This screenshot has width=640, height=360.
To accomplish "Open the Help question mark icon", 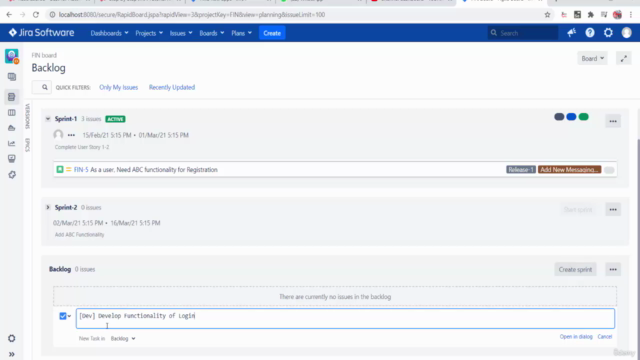I will (590, 33).
